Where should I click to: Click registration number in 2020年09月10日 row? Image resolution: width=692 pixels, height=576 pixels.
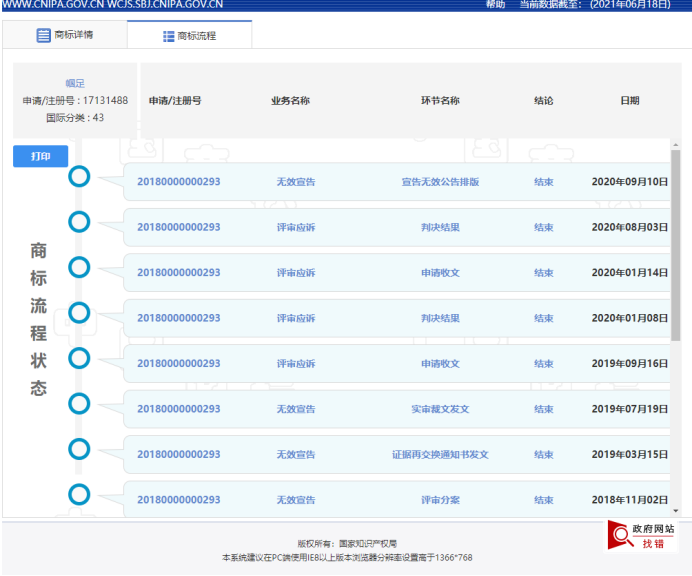click(179, 182)
